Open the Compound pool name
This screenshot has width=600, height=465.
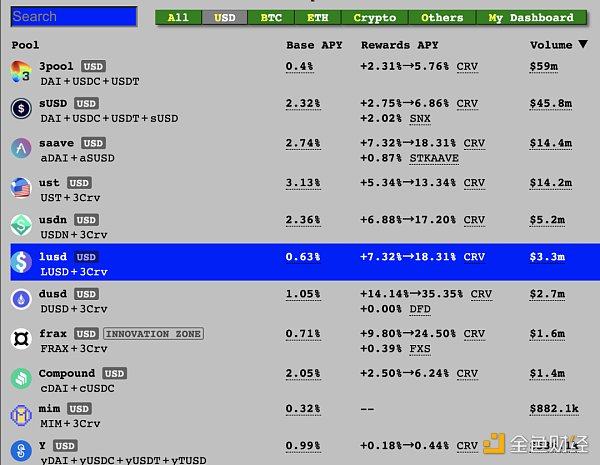67,374
